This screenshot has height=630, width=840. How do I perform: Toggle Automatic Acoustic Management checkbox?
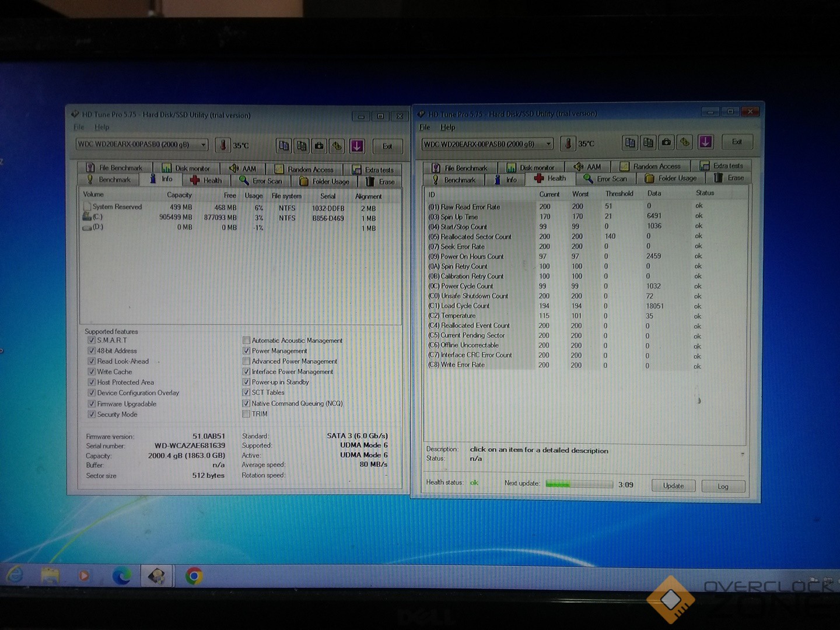[x=246, y=340]
